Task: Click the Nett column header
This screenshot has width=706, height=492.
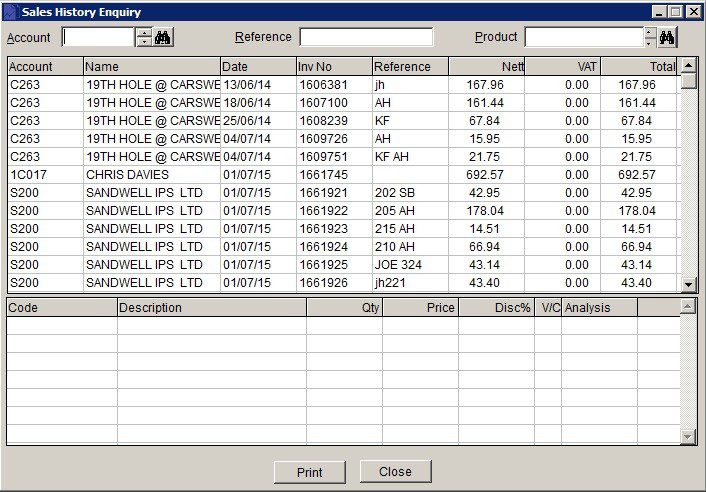Action: click(487, 67)
